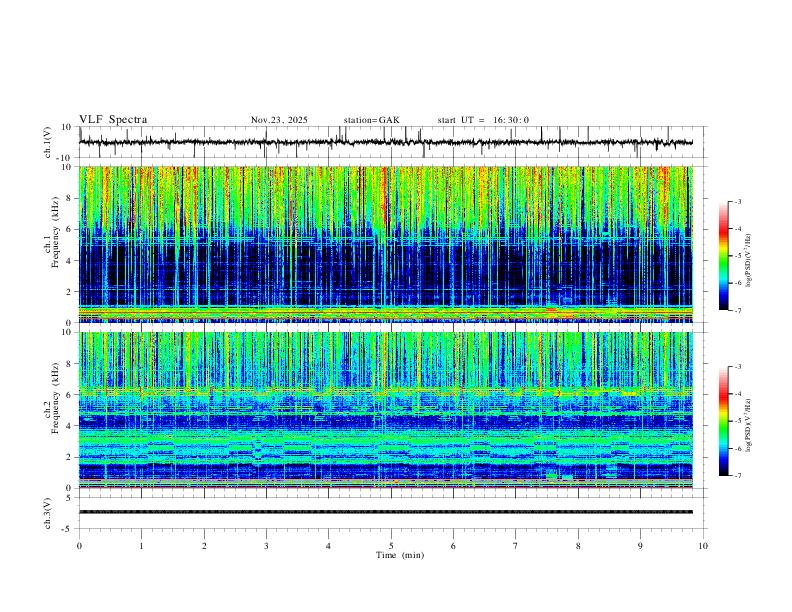Click the ch.3 flat black trace

click(386, 512)
